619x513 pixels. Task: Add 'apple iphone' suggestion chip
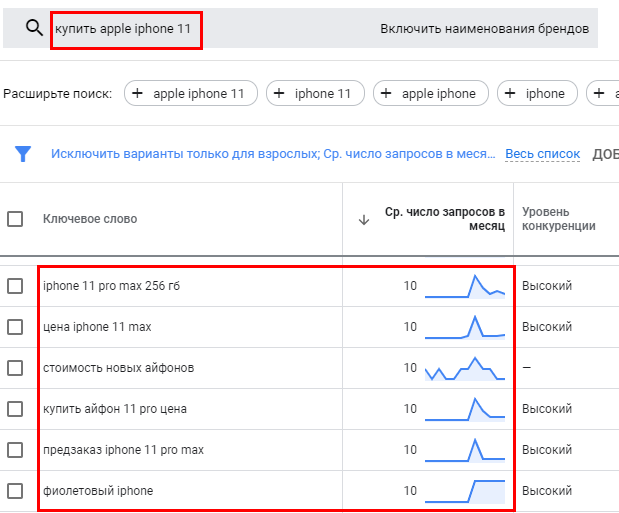click(431, 93)
